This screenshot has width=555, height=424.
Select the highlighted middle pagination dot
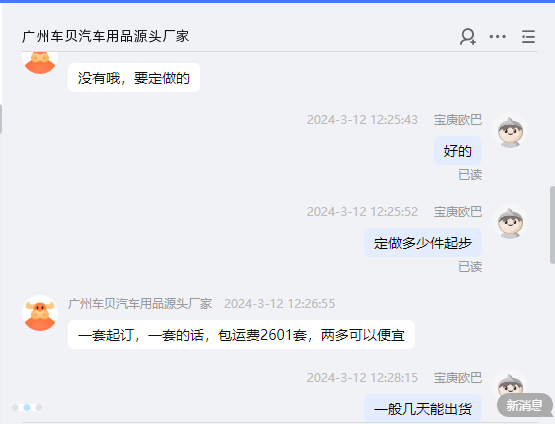click(27, 407)
